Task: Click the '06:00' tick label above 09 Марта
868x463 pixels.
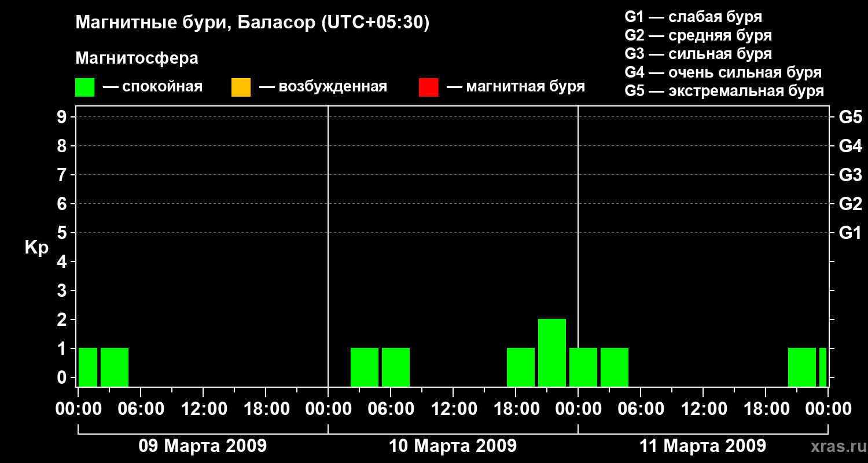Action: point(140,409)
